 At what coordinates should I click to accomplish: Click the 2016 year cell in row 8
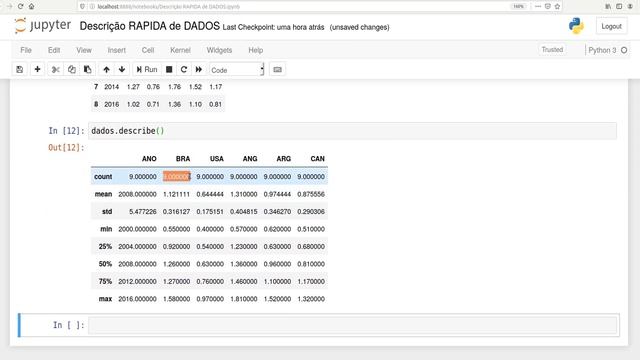pyautogui.click(x=111, y=104)
